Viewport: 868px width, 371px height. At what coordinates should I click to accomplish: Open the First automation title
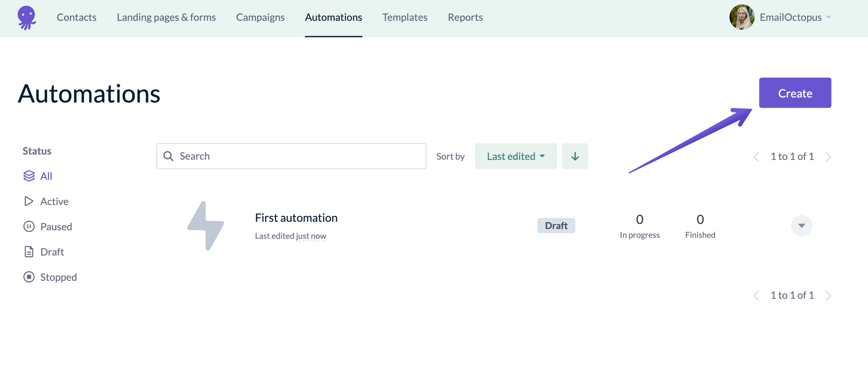[296, 218]
